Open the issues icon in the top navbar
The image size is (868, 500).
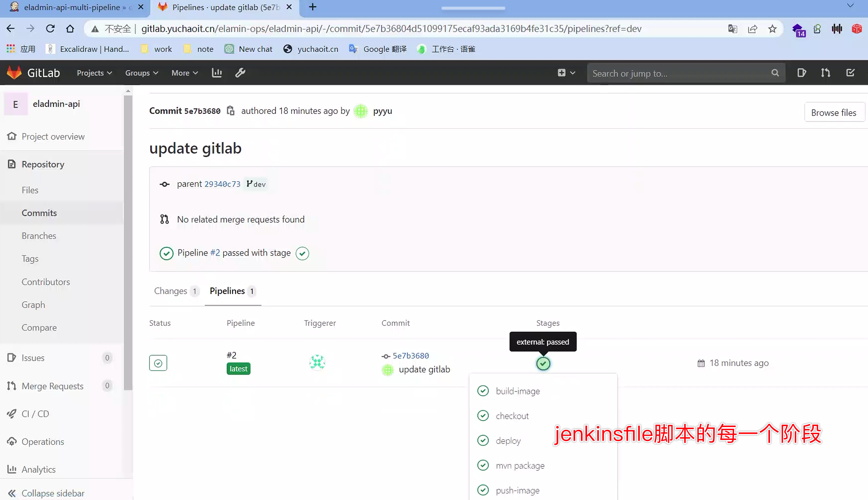pos(801,73)
